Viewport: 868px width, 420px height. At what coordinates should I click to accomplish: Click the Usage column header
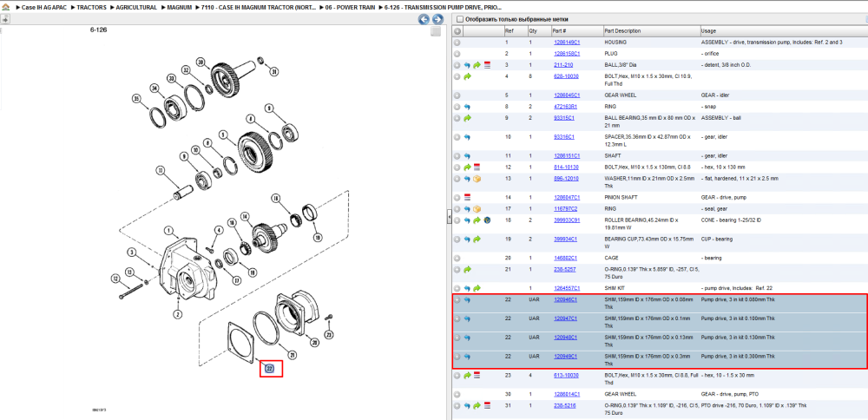pos(783,31)
